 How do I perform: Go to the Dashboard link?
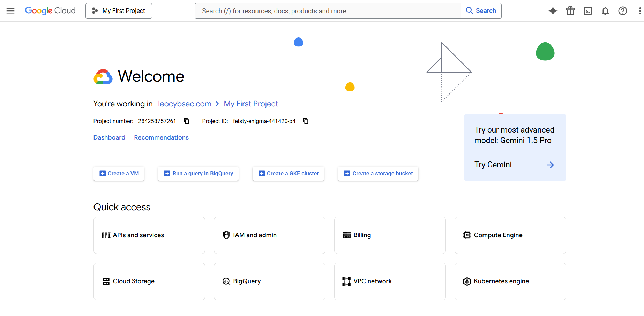(x=109, y=137)
